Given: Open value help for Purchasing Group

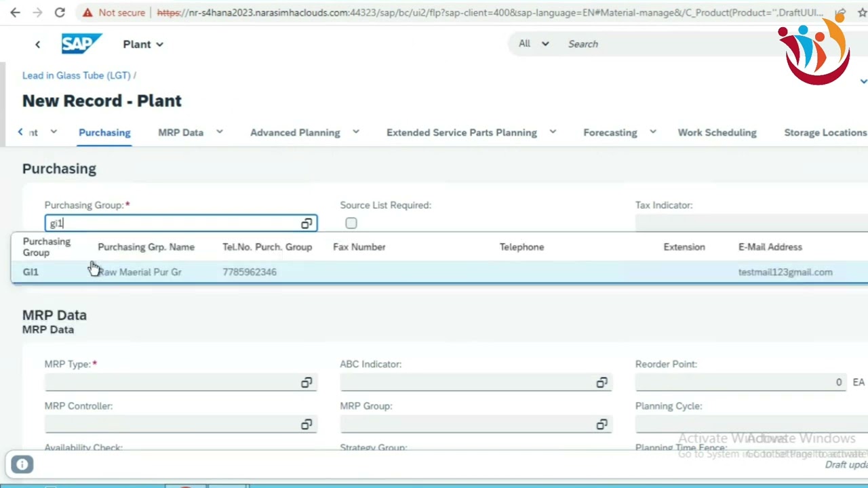Looking at the screenshot, I should click(307, 224).
